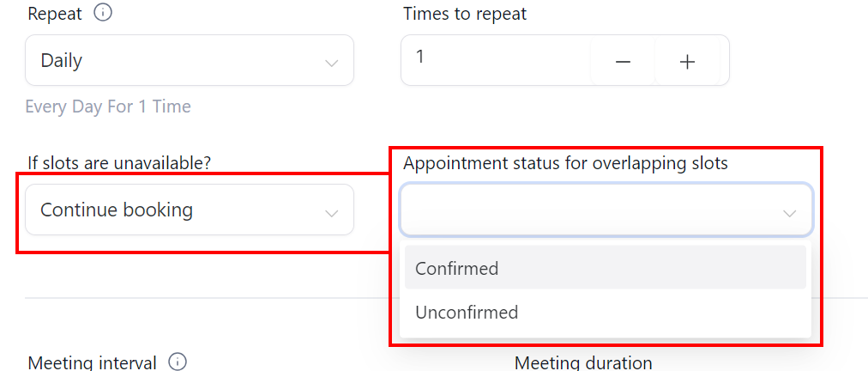The image size is (868, 371).
Task: Choose Unconfirmed from the status list
Action: click(x=605, y=313)
